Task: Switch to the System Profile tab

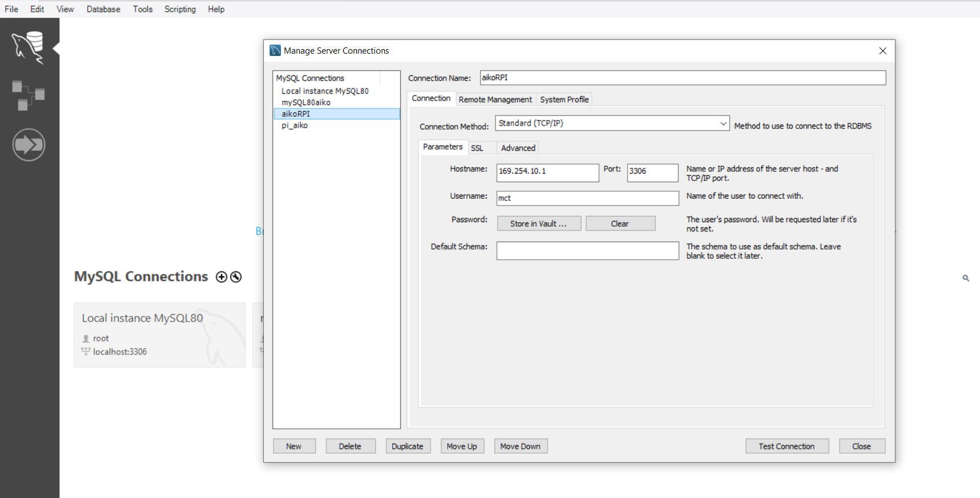Action: (564, 99)
